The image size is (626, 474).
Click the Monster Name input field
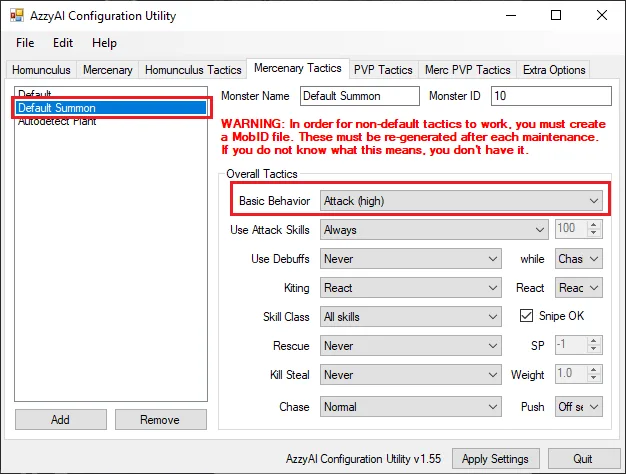point(360,96)
